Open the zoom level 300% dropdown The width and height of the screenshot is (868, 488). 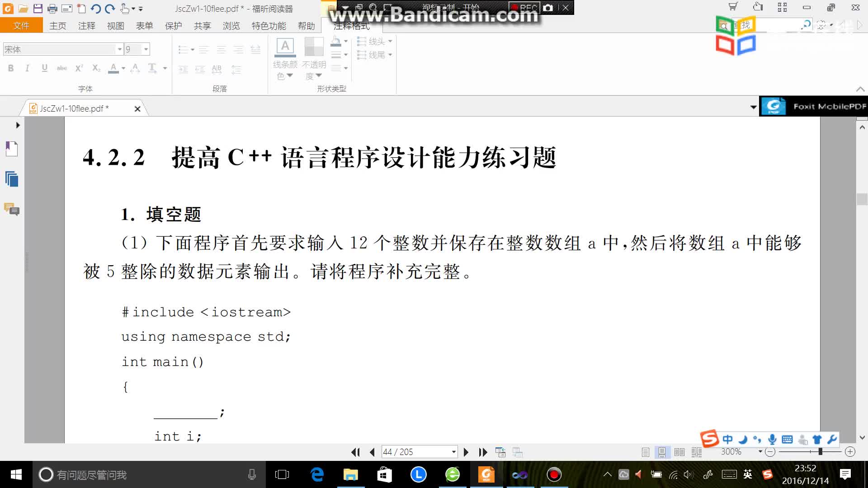[760, 452]
